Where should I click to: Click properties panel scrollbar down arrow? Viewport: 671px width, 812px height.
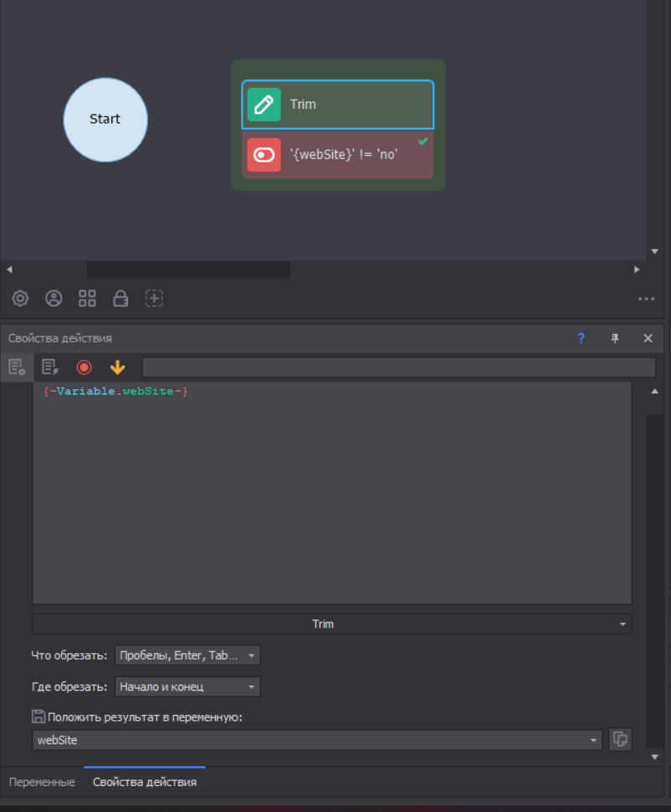pyautogui.click(x=655, y=757)
